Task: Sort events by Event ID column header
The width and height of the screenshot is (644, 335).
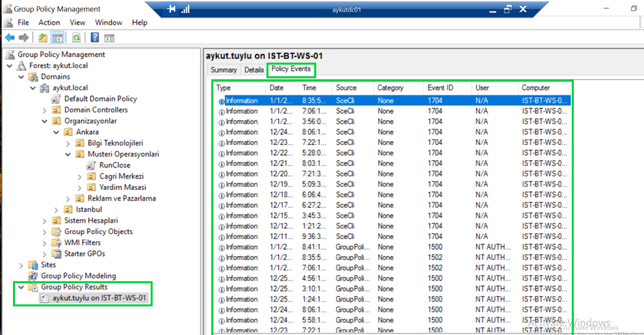Action: click(440, 88)
